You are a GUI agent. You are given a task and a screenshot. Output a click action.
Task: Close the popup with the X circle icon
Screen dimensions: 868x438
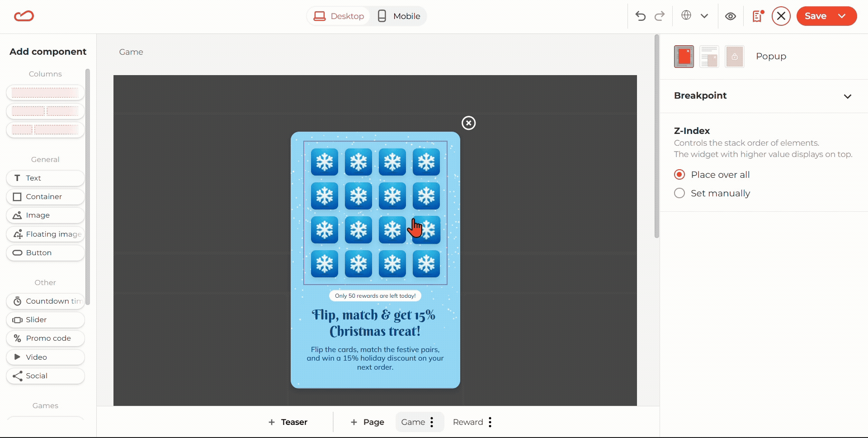click(468, 123)
